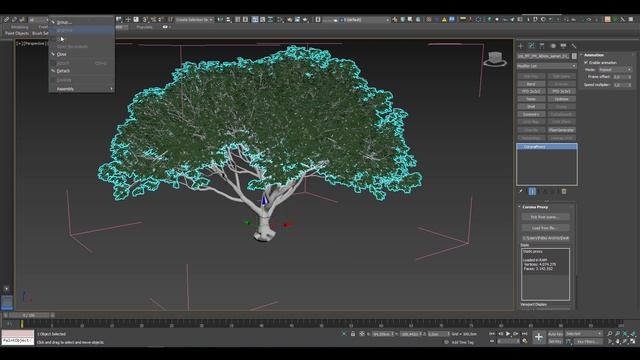Toggle the Selection Lock padlock

[353, 334]
